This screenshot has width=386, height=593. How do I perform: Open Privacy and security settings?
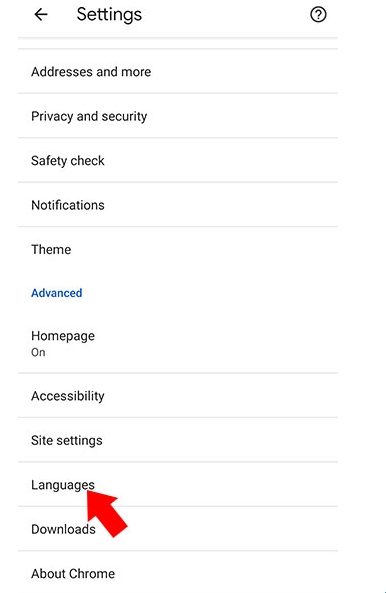178,116
